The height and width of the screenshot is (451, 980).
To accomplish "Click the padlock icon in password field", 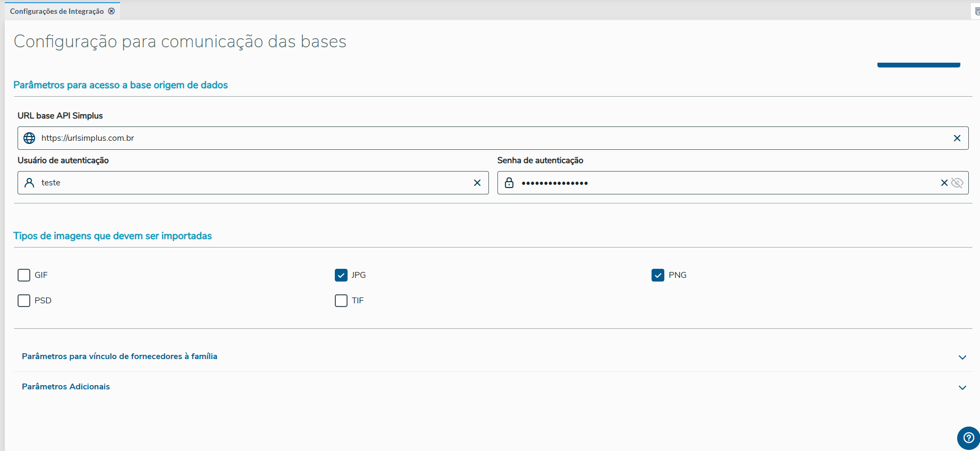I will [x=509, y=183].
